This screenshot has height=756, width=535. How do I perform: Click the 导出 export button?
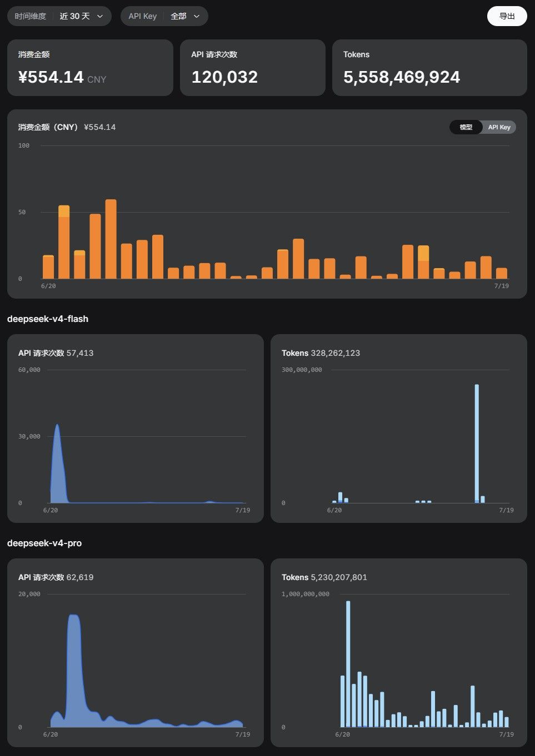(x=507, y=16)
